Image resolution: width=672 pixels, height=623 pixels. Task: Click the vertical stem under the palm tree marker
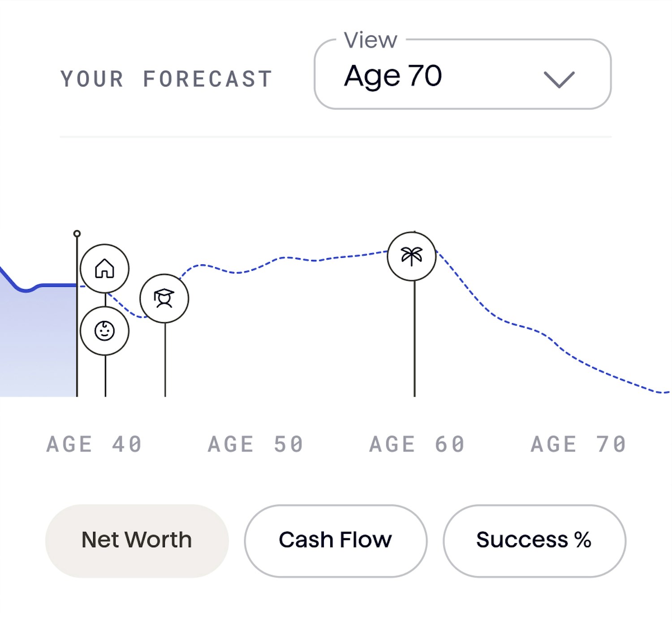point(414,339)
